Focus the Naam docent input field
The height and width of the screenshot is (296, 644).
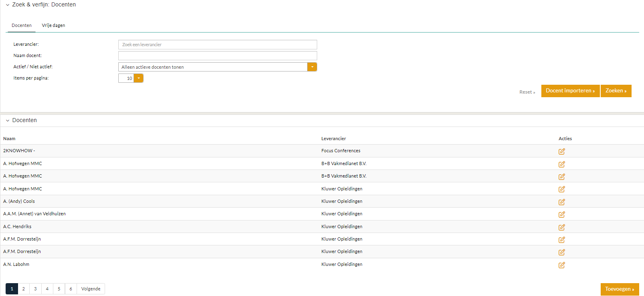[217, 56]
